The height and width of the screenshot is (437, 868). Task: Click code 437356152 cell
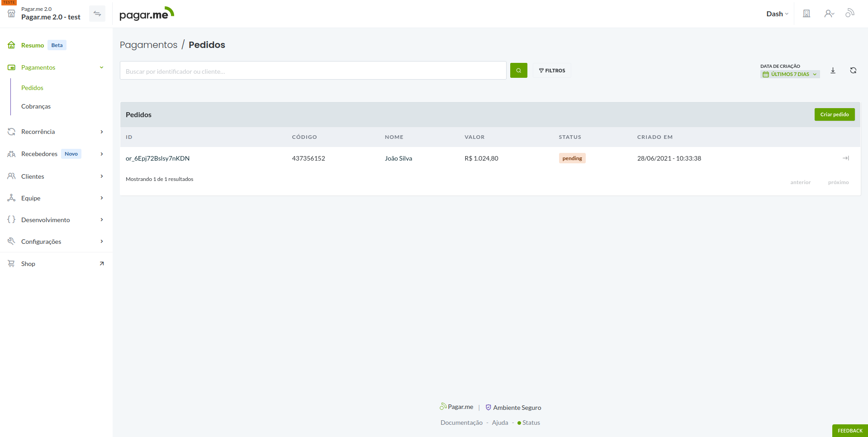point(308,158)
